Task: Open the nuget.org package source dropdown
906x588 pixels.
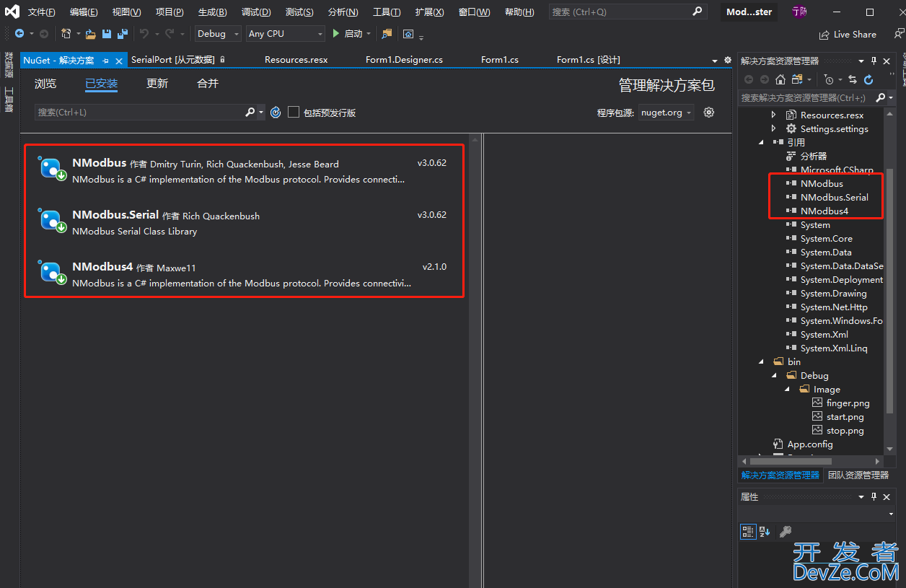Action: pyautogui.click(x=667, y=113)
